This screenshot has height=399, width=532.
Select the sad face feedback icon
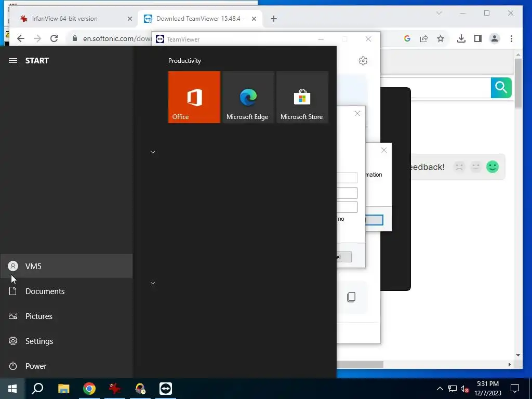pos(459,167)
